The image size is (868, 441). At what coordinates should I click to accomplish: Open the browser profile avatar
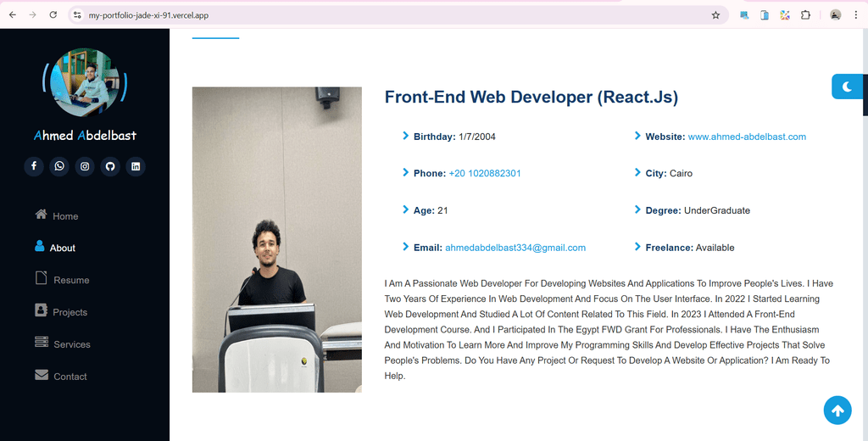click(x=835, y=15)
